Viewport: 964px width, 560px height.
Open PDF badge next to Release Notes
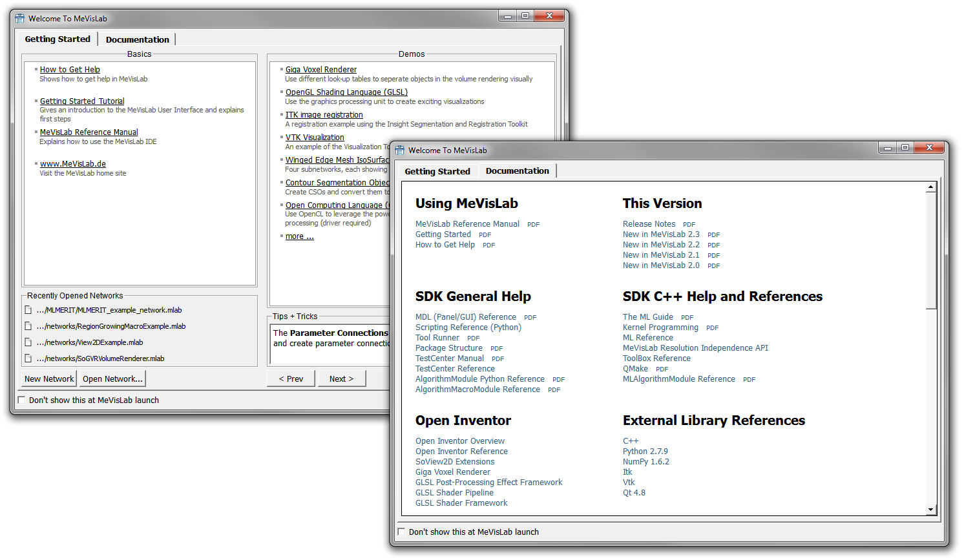point(689,225)
